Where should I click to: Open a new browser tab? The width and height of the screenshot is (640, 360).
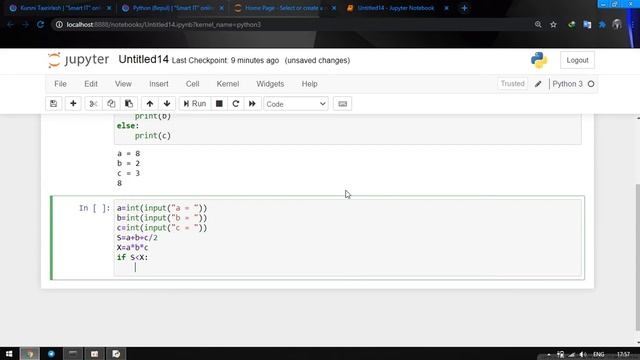point(464,8)
